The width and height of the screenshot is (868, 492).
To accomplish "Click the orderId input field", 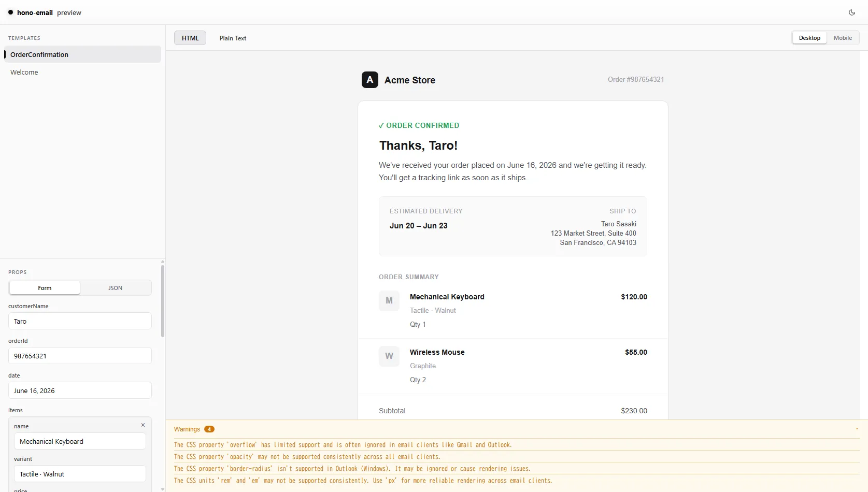I will (80, 356).
